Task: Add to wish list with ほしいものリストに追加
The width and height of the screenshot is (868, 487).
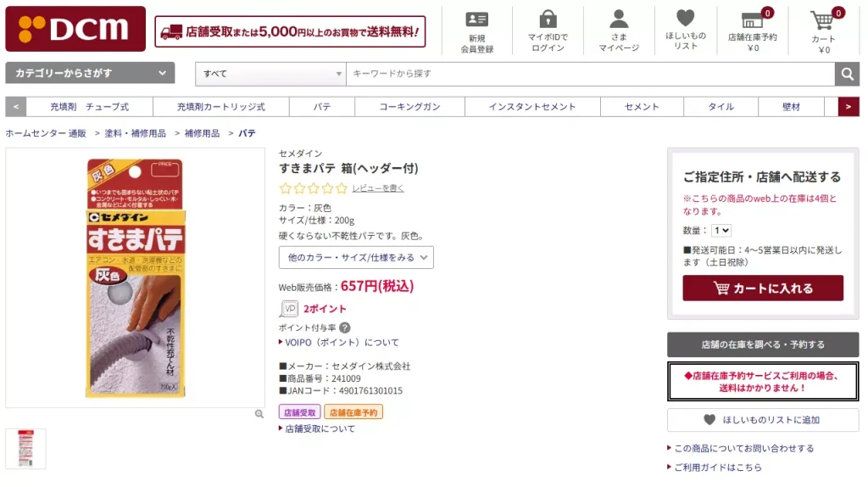Action: coord(763,420)
